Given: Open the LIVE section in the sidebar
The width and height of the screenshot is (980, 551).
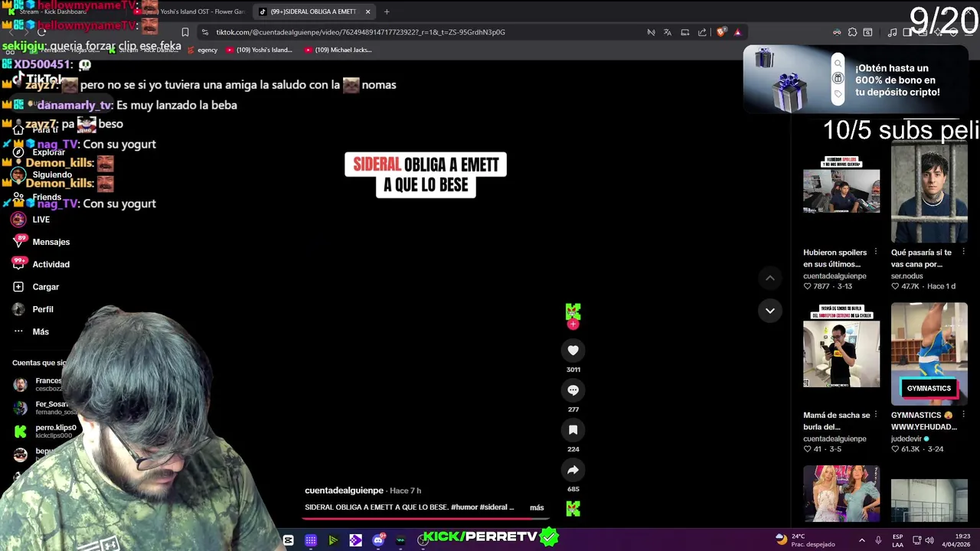Looking at the screenshot, I should (31, 220).
